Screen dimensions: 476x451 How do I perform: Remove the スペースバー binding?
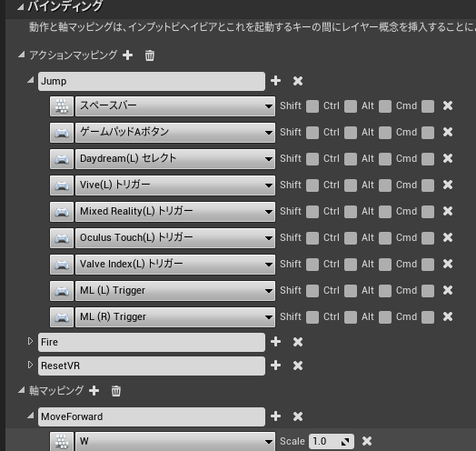(448, 105)
